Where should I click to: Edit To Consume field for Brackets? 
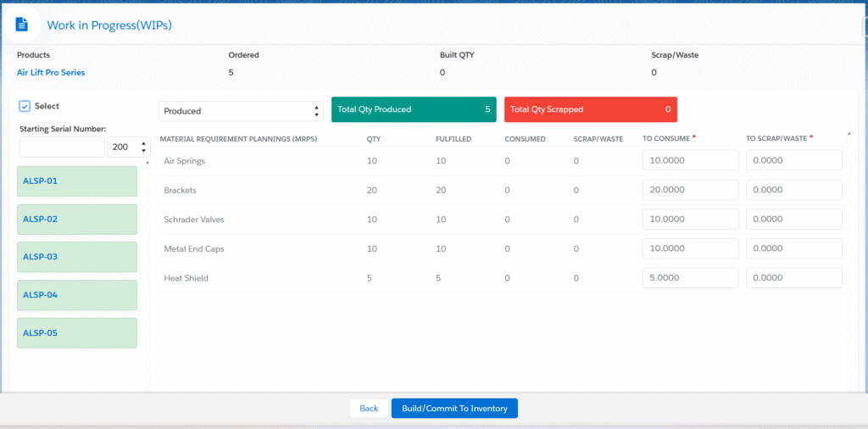(x=690, y=190)
